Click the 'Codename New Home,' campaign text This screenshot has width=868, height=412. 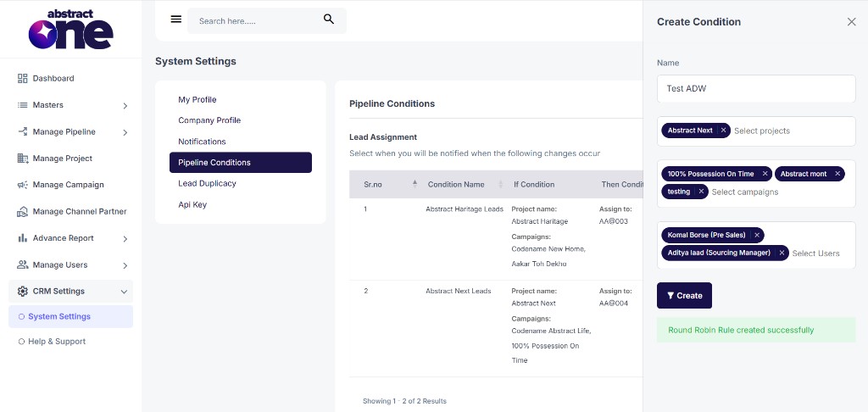(548, 249)
